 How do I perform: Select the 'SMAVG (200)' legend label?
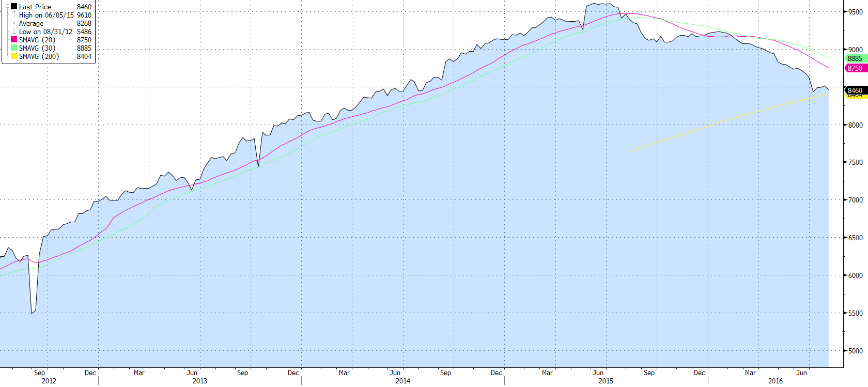point(39,56)
